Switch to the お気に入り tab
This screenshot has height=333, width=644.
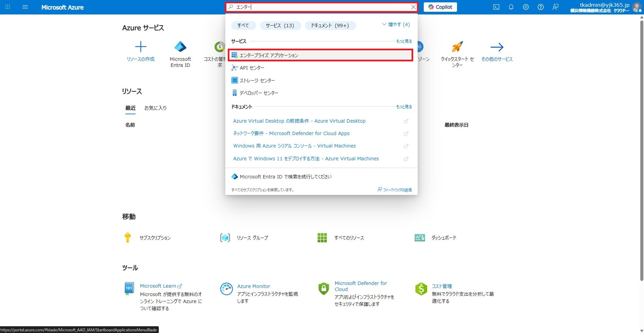[x=155, y=108]
